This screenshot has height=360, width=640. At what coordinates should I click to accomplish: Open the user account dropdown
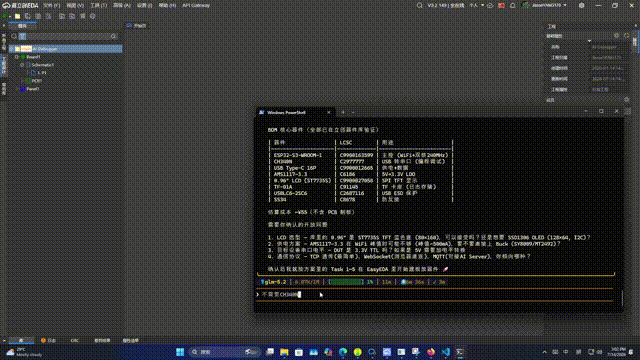(x=544, y=5)
